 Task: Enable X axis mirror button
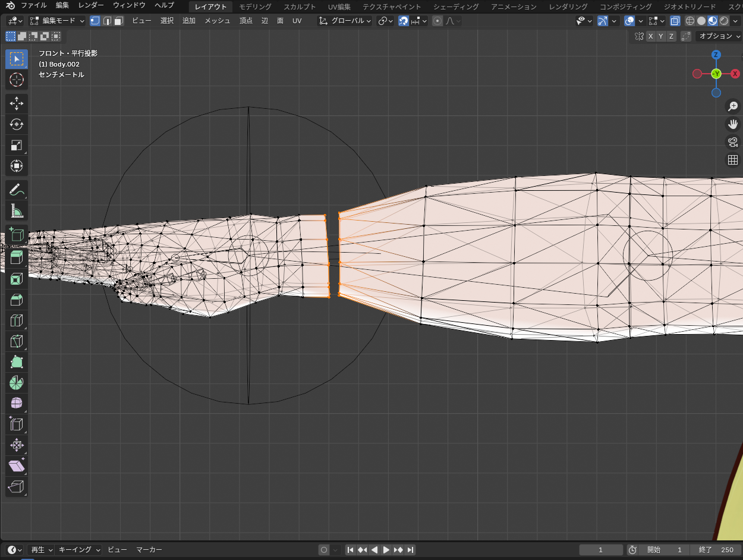(x=651, y=36)
